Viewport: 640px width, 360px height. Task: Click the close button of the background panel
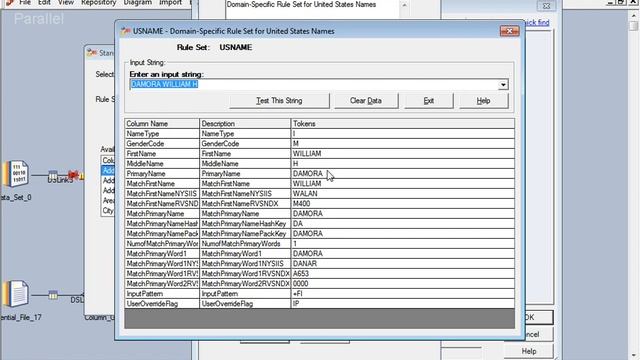(546, 6)
